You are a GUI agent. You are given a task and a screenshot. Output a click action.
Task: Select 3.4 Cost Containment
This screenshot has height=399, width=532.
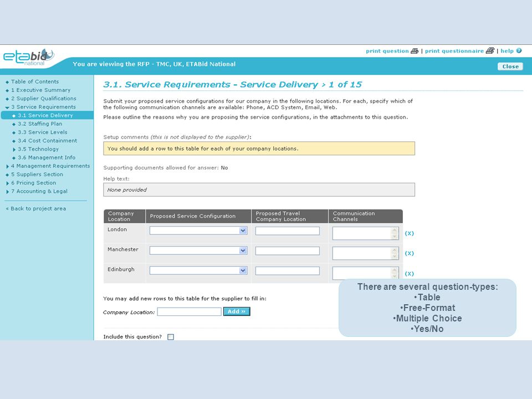tap(48, 140)
